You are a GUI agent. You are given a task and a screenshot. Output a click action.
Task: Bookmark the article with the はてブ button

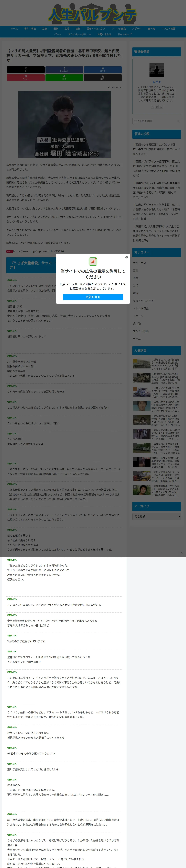[103, 69]
